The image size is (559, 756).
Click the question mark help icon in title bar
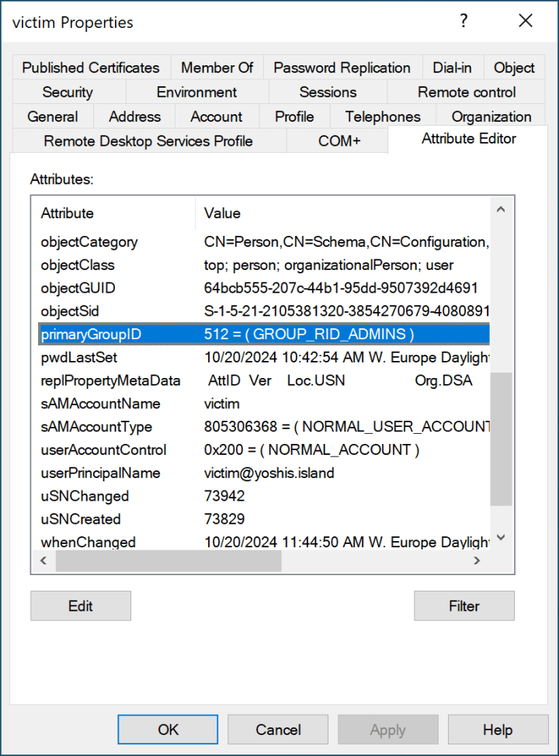464,22
